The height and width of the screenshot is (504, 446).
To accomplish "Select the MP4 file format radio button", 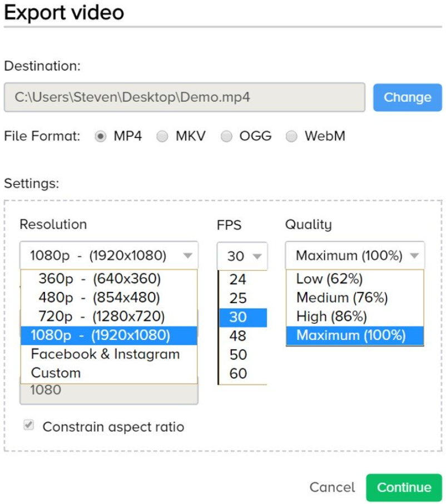I will 100,136.
